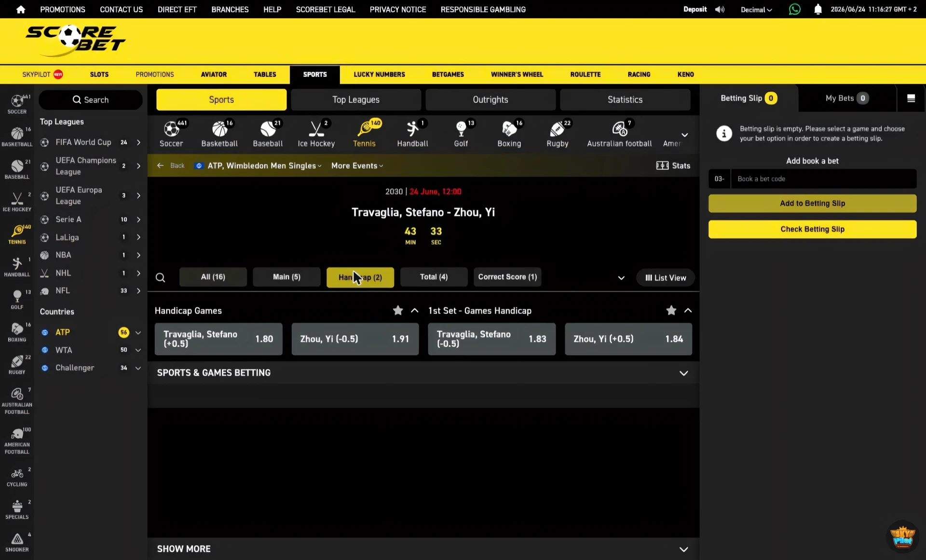Pick Travaglia, Stefano (-0.5) at 1.83
This screenshot has width=926, height=560.
pos(491,339)
